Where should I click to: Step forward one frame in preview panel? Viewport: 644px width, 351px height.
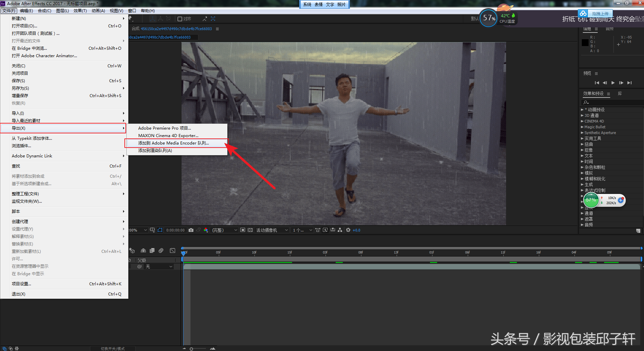pos(621,83)
